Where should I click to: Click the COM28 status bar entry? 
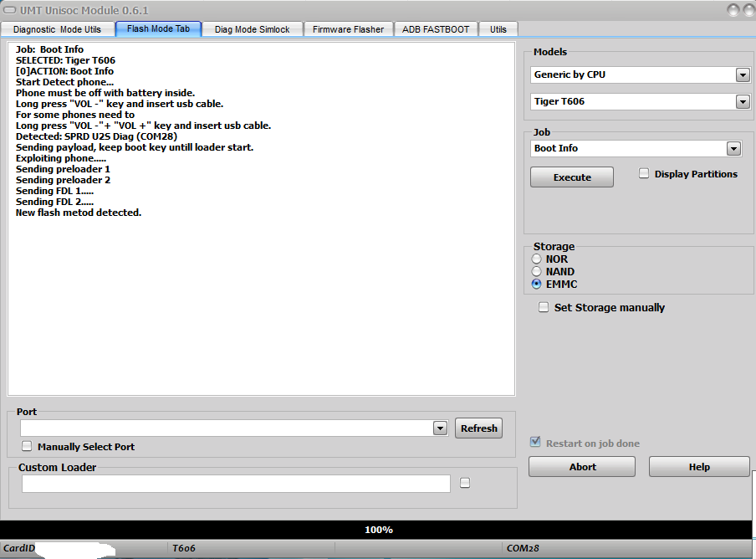(x=523, y=548)
